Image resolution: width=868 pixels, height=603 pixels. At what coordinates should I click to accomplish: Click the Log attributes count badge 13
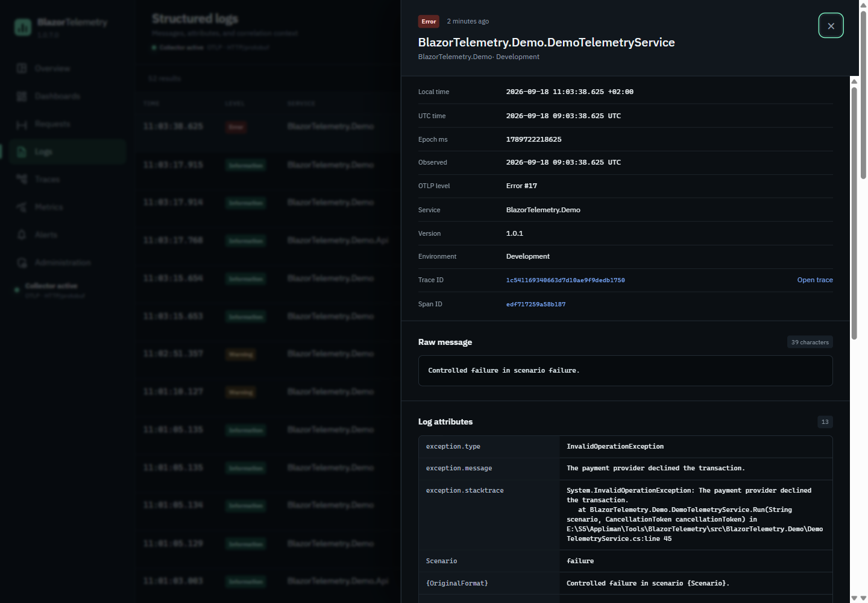click(825, 422)
